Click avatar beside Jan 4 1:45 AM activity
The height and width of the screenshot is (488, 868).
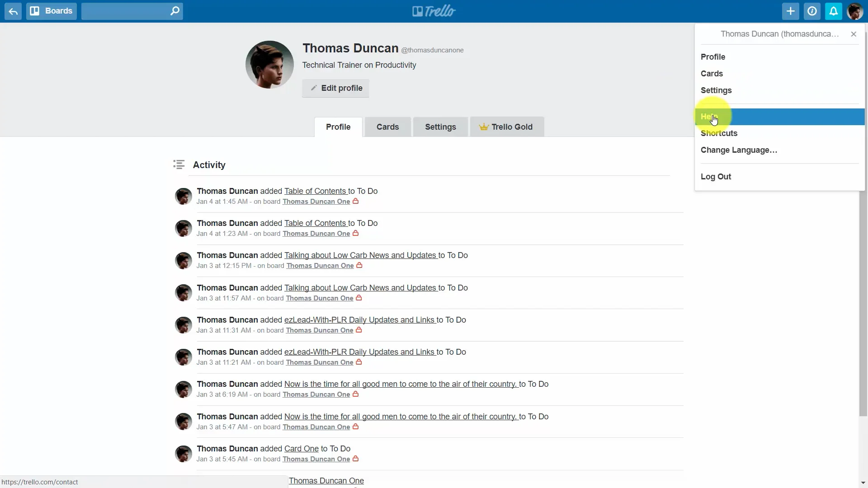pos(184,196)
